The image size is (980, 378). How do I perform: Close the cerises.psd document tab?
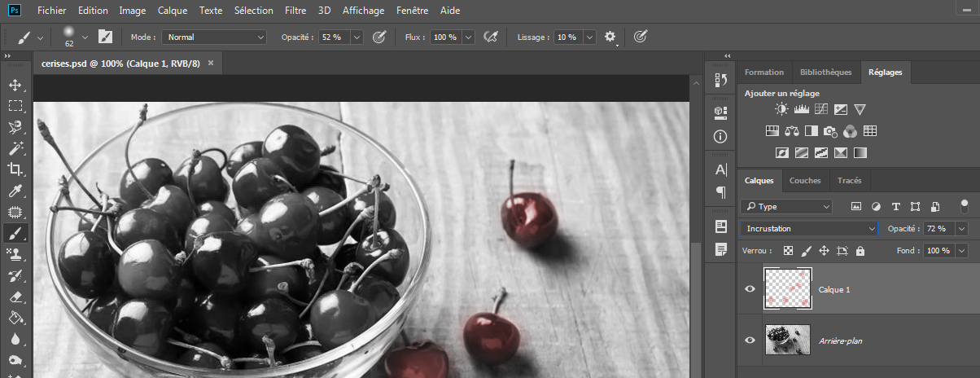coord(211,62)
